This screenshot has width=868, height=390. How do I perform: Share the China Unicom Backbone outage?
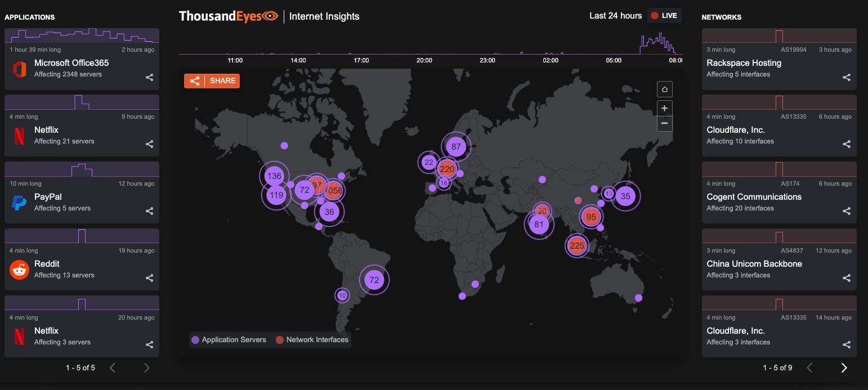[847, 278]
